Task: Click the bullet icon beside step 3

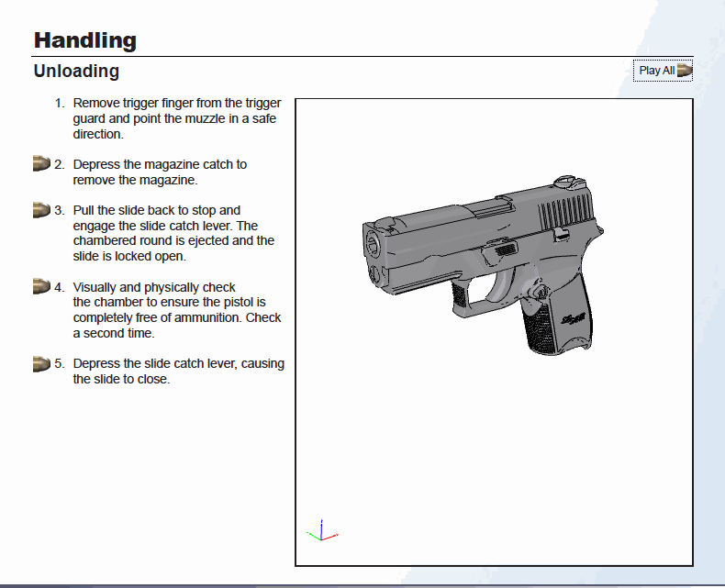Action: click(x=40, y=210)
